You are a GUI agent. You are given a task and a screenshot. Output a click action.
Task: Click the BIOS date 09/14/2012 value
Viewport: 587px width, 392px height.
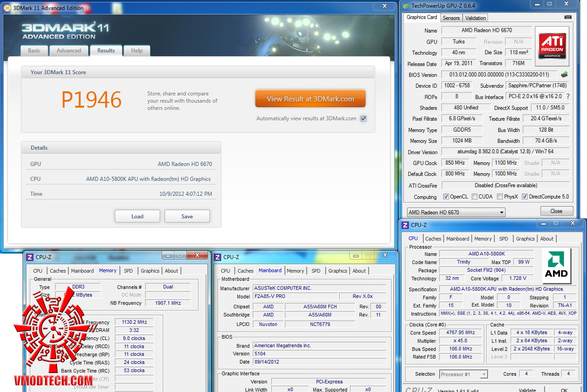click(x=320, y=362)
